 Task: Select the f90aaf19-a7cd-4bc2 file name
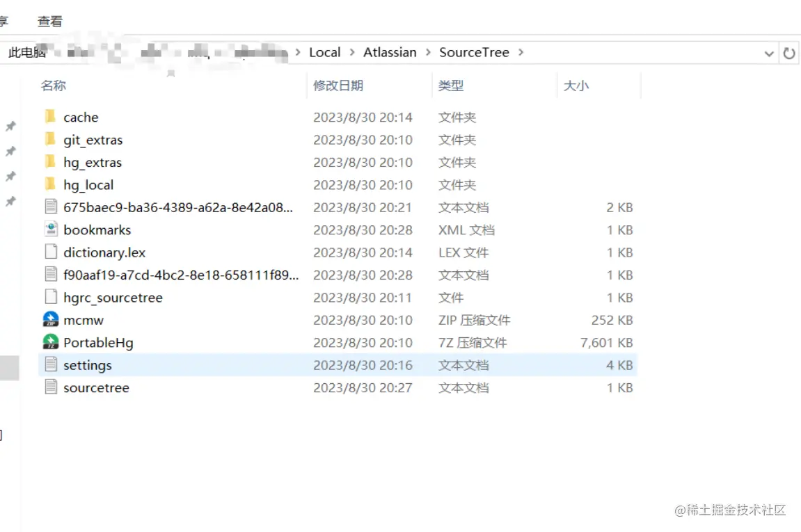coord(181,275)
